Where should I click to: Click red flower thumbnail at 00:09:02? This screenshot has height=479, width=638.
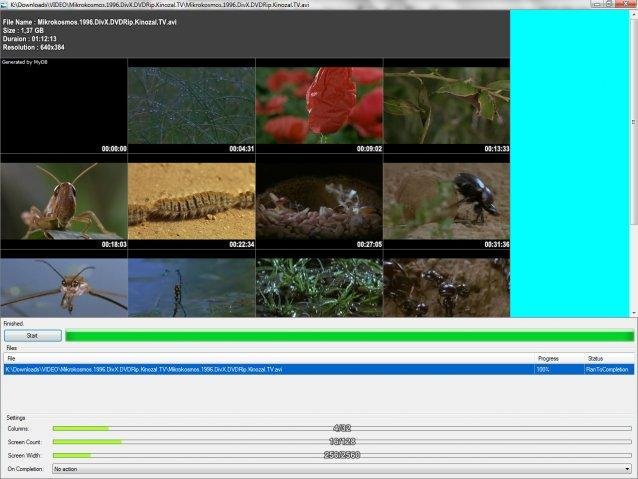click(319, 106)
